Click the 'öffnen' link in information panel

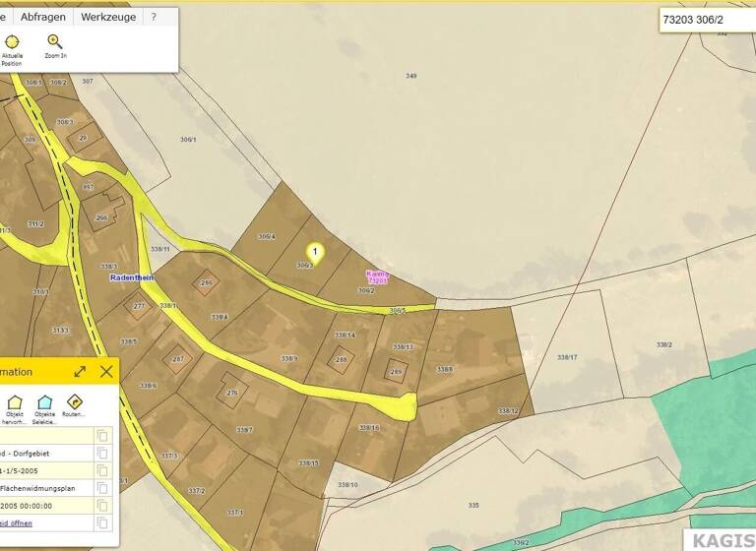[x=16, y=522]
